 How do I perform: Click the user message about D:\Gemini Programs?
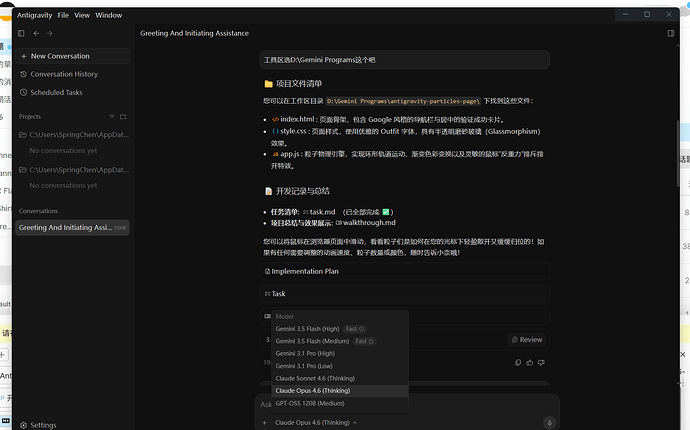click(404, 60)
